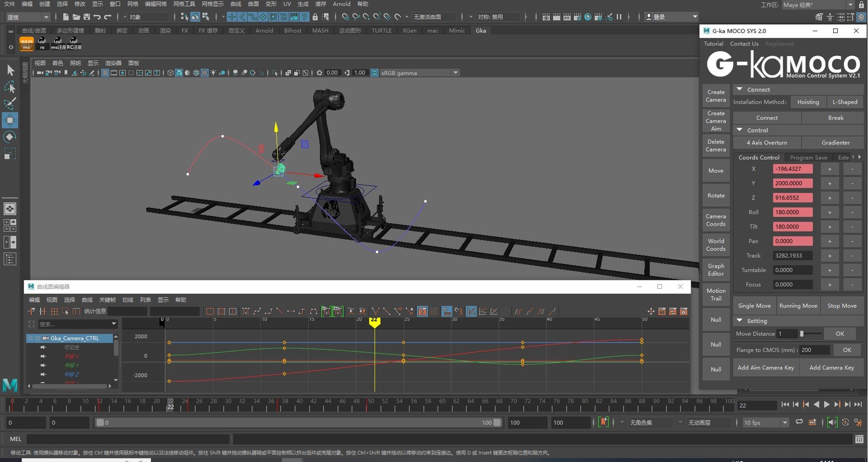Adjust the Move Distance slider
This screenshot has width=868, height=462.
pos(802,334)
